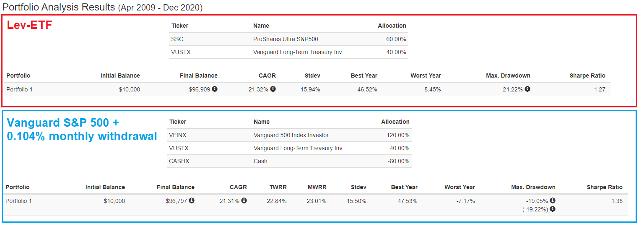Select the SSO ticker cell
Viewport: 644px width, 229px height.
coord(177,39)
